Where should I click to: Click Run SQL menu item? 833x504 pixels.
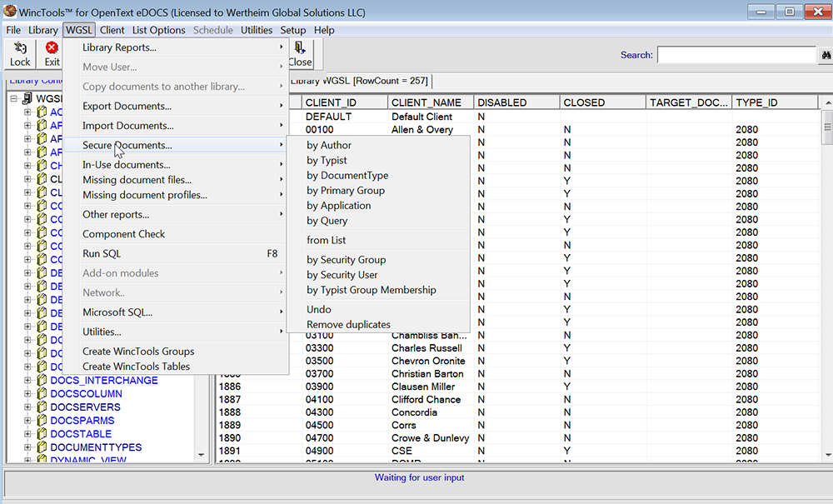(175, 254)
